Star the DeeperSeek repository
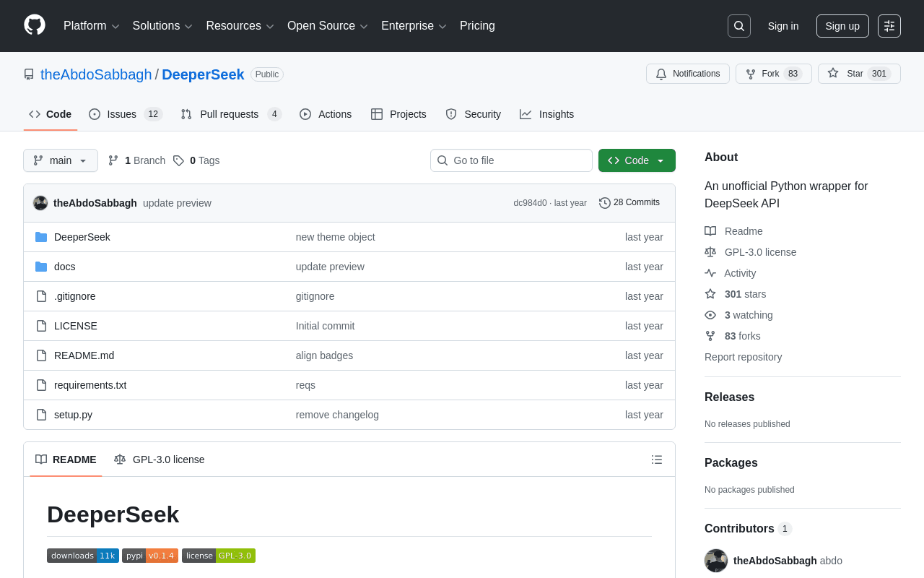924x578 pixels. coord(859,74)
